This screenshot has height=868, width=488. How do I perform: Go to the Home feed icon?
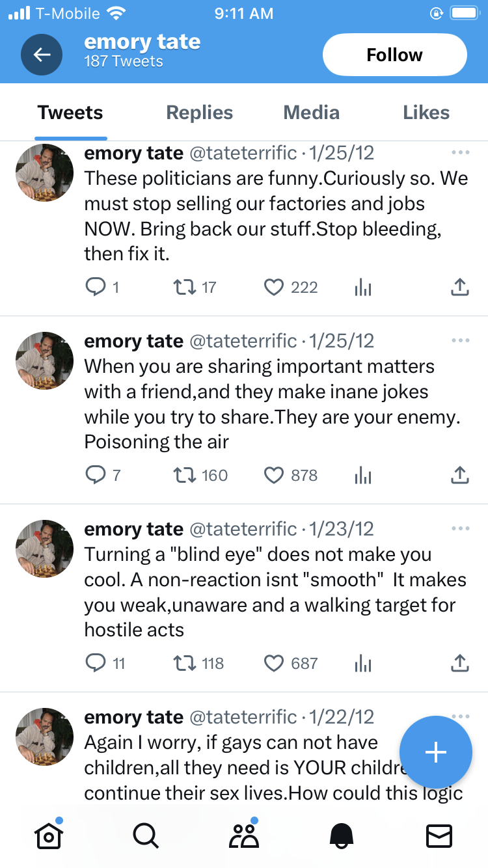pos(49,835)
